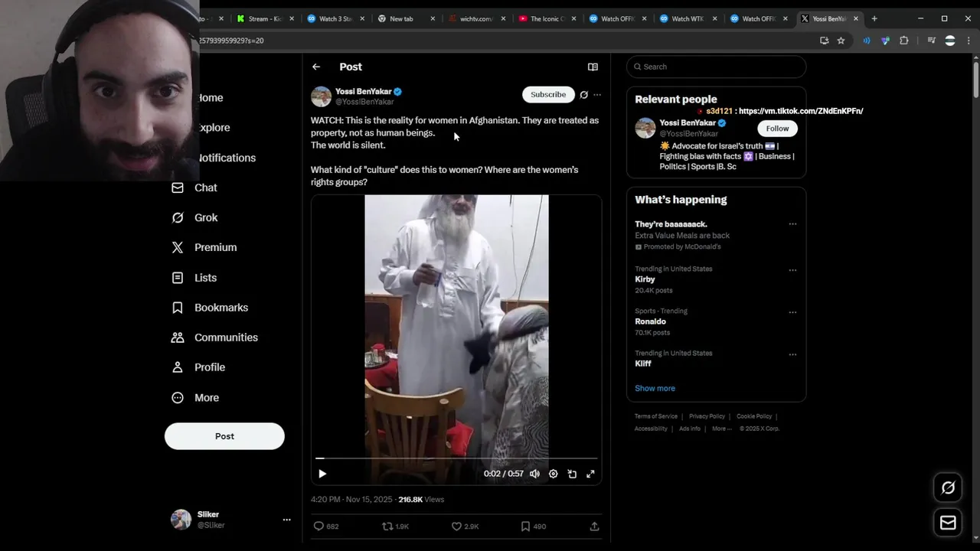Open Chrome three-dot menu
Image resolution: width=980 pixels, height=551 pixels.
tap(969, 41)
